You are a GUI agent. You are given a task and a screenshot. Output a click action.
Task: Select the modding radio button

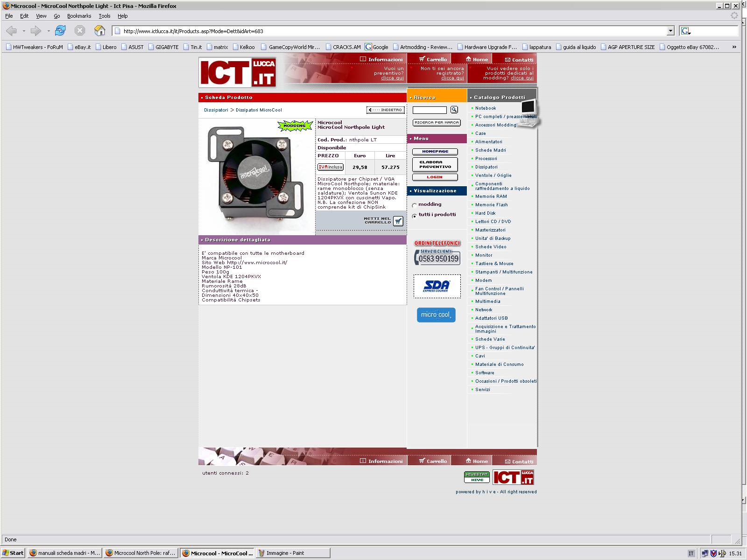(414, 205)
